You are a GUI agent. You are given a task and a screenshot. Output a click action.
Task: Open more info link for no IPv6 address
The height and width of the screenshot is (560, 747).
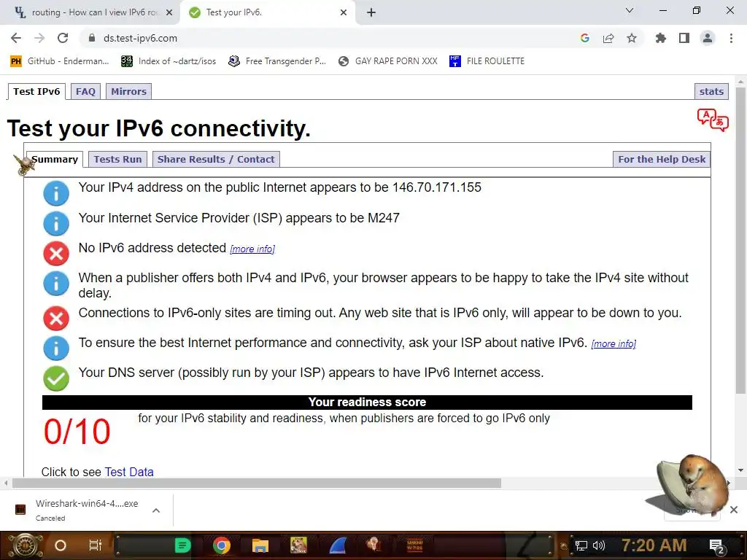click(x=252, y=249)
